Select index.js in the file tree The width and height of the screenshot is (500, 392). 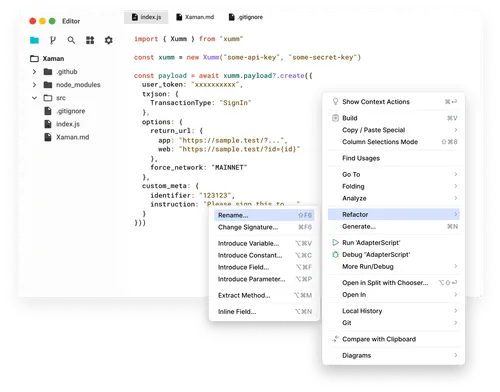coord(68,124)
